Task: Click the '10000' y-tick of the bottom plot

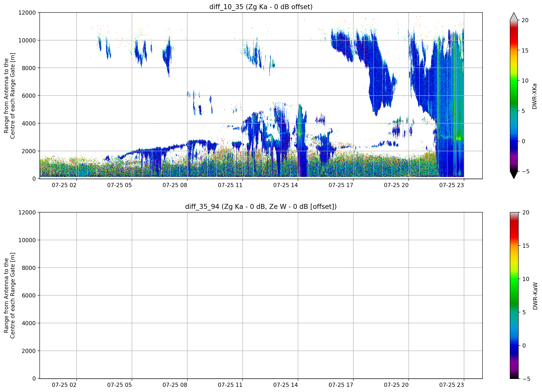Action: click(x=27, y=240)
